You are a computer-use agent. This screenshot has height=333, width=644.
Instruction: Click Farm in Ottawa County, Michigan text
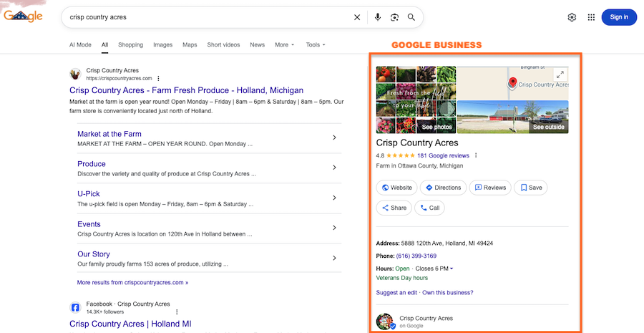pyautogui.click(x=419, y=166)
